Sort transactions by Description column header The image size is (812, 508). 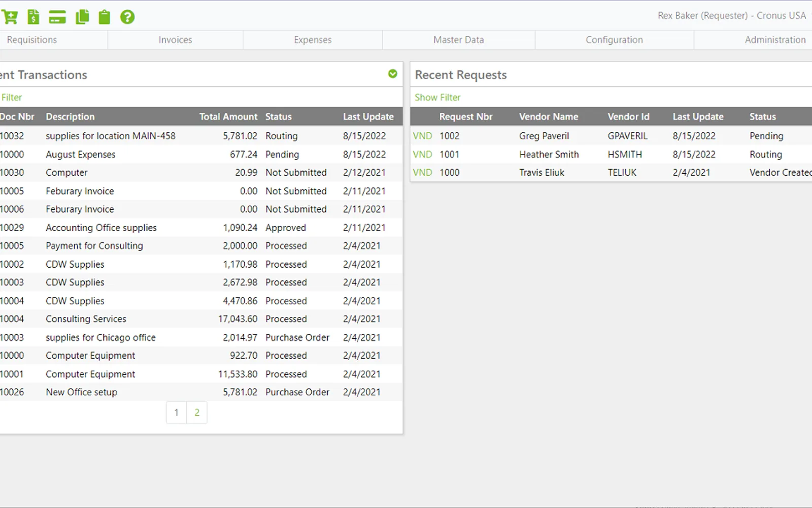(x=70, y=117)
